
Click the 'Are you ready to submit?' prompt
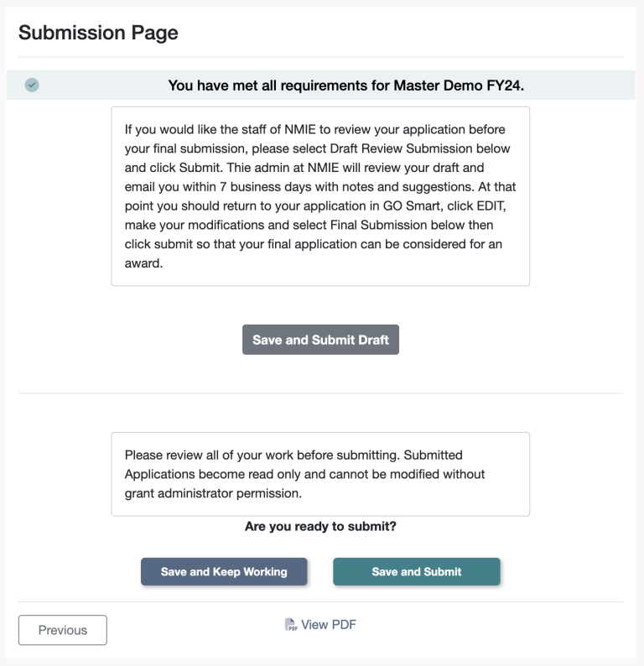tap(320, 527)
